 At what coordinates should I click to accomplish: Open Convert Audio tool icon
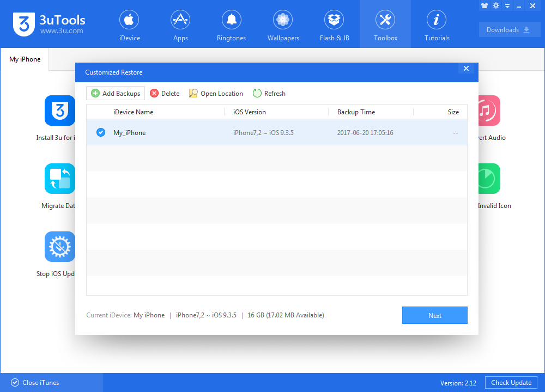pyautogui.click(x=489, y=111)
